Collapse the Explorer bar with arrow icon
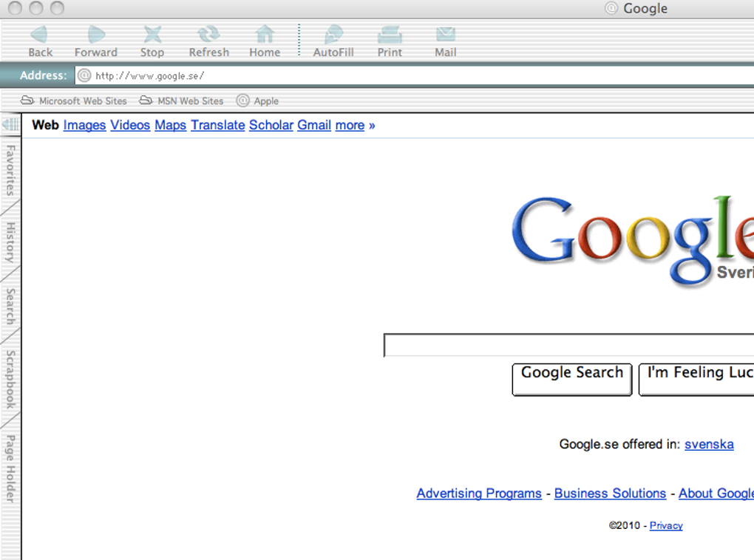The height and width of the screenshot is (560, 754). click(10, 125)
